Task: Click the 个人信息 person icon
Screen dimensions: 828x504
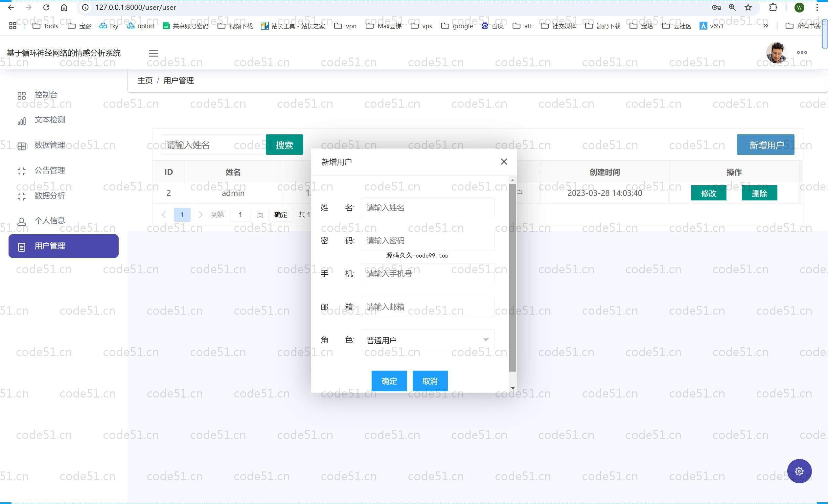Action: coord(21,222)
